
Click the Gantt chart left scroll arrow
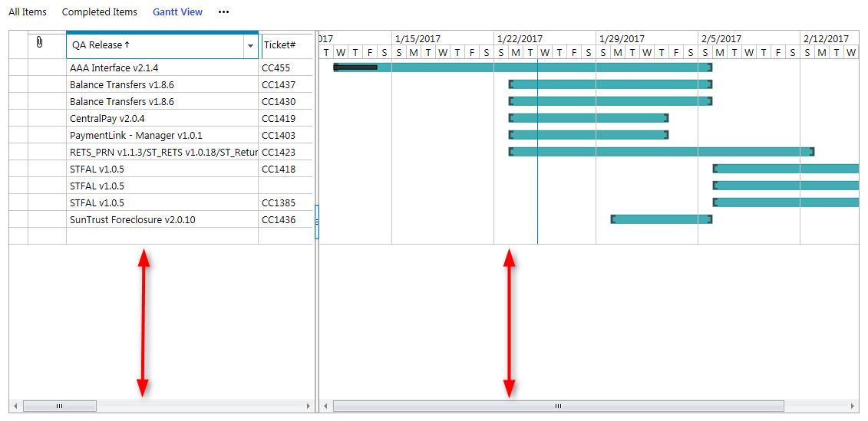coord(325,406)
